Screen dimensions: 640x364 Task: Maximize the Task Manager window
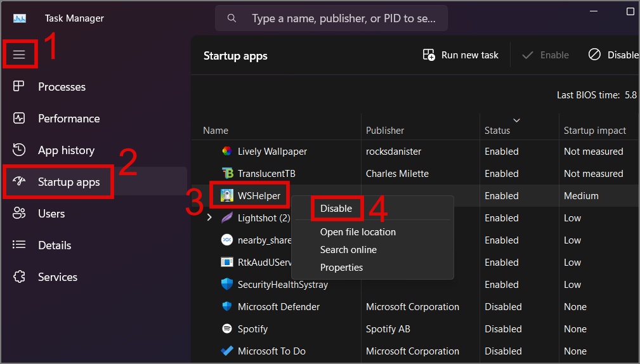pos(630,11)
